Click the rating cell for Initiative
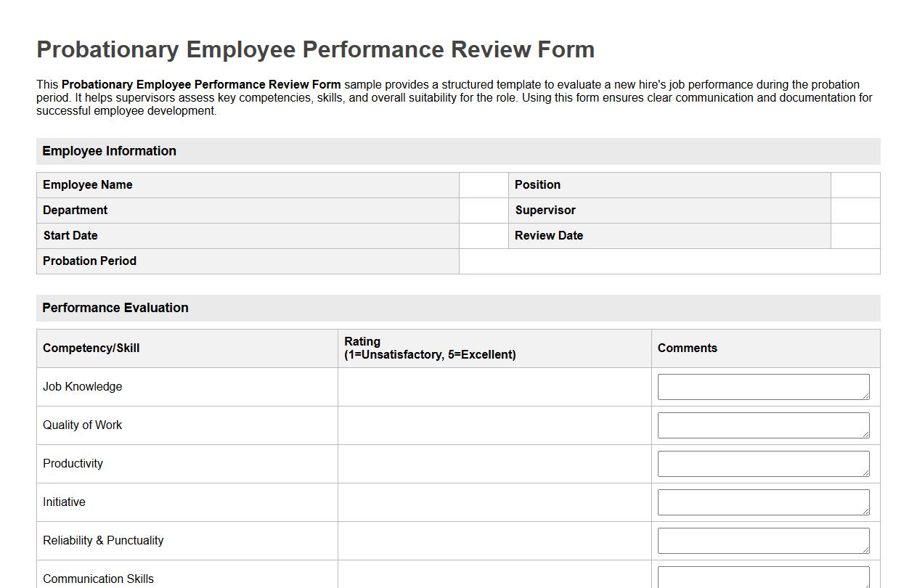The image size is (917, 588). point(494,502)
